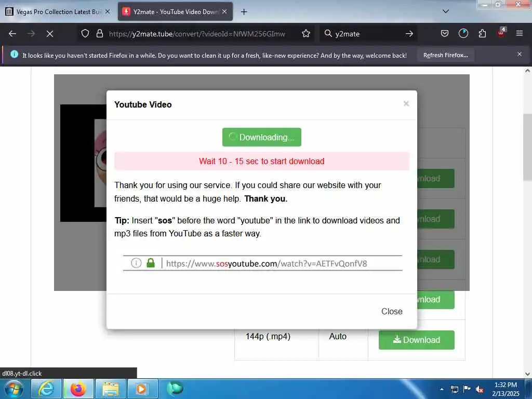532x399 pixels.
Task: Open the muted volume tray icon
Action: [480, 390]
